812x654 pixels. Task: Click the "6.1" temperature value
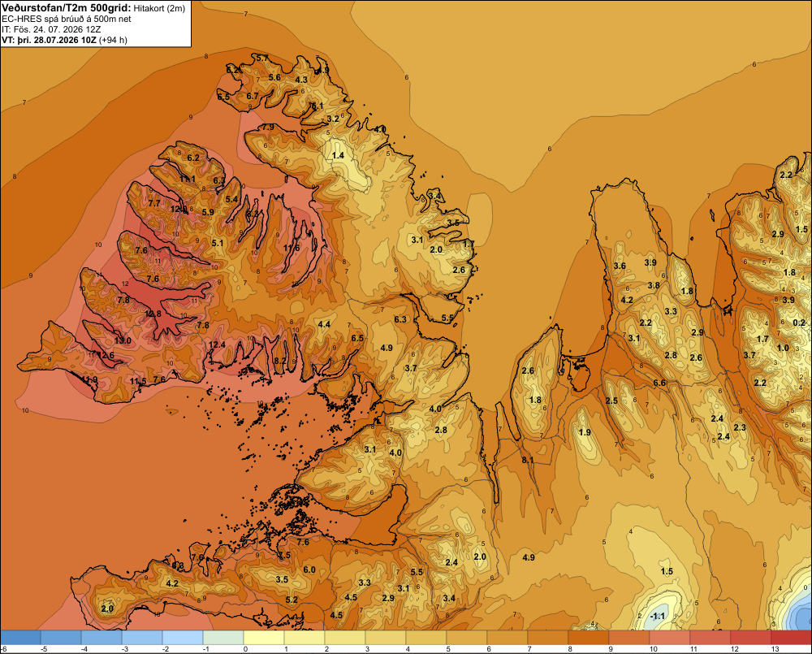(317, 106)
